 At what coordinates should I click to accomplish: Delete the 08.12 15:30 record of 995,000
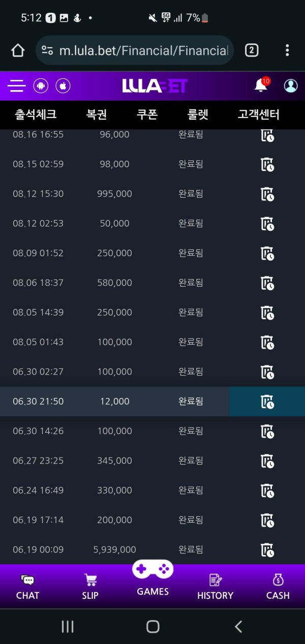(x=267, y=194)
